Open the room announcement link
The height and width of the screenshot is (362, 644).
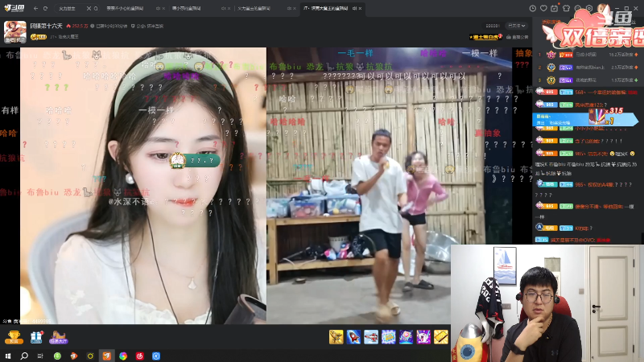tap(518, 37)
